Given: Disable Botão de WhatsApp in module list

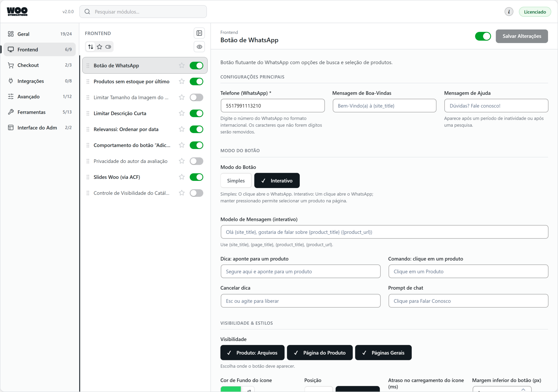Looking at the screenshot, I should click(x=196, y=65).
